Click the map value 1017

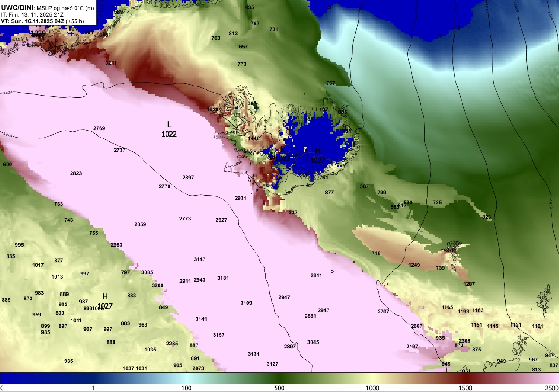[x=38, y=265]
